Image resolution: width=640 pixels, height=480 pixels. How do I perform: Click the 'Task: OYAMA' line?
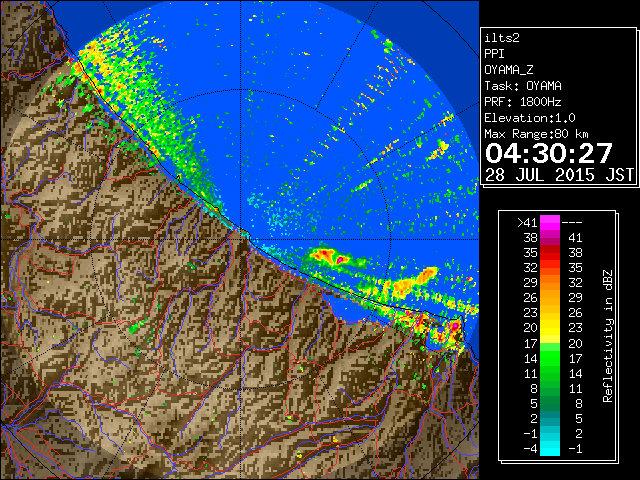coord(523,86)
